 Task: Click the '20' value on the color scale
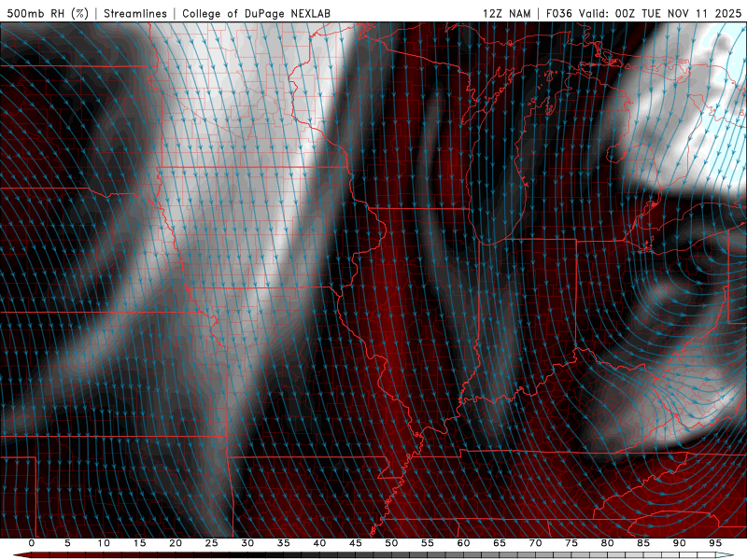pyautogui.click(x=176, y=543)
